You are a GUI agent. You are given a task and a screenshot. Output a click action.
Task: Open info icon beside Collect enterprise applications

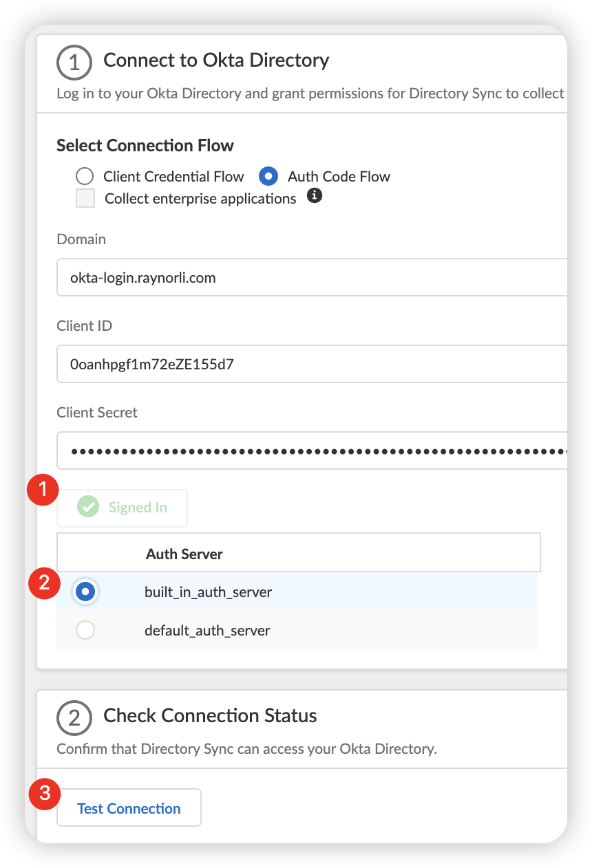(314, 196)
